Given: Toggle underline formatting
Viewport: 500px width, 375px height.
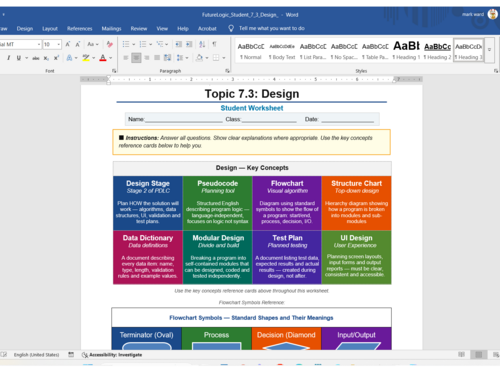Looking at the screenshot, I should point(19,58).
